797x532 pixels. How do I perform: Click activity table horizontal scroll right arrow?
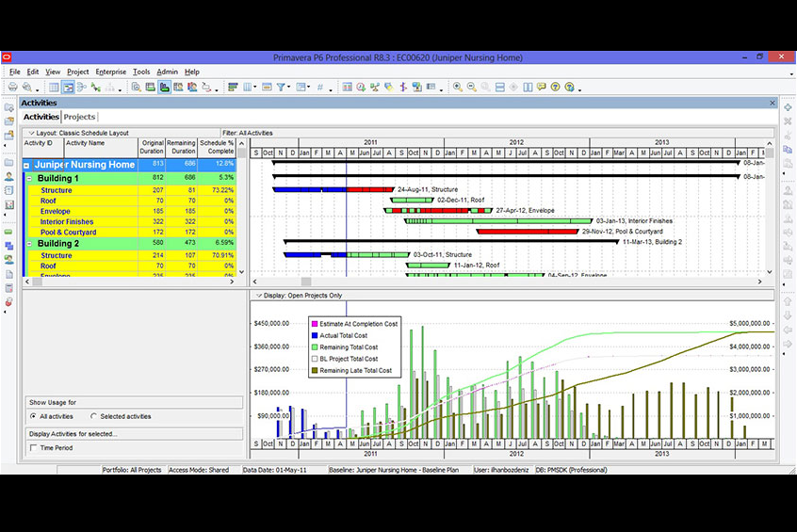click(x=232, y=281)
